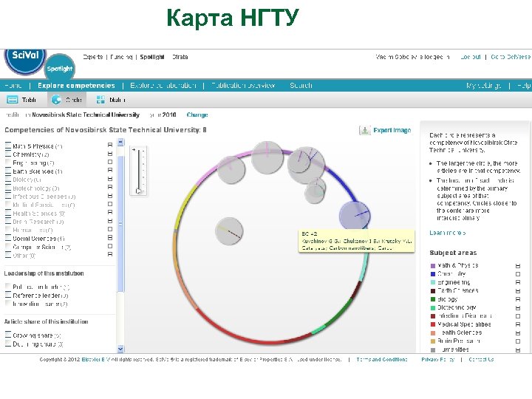Image resolution: width=532 pixels, height=399 pixels.
Task: Click the Engineering cyan swatch
Action: (x=432, y=282)
